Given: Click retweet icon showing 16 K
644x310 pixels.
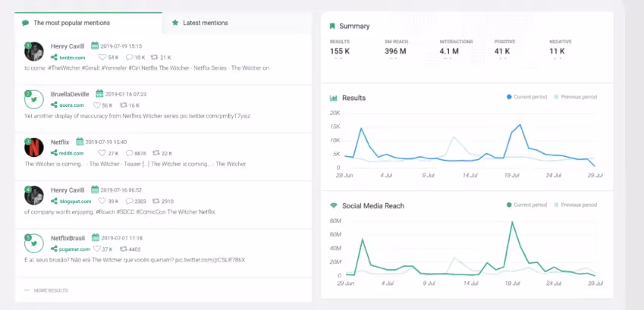Looking at the screenshot, I should pyautogui.click(x=123, y=105).
